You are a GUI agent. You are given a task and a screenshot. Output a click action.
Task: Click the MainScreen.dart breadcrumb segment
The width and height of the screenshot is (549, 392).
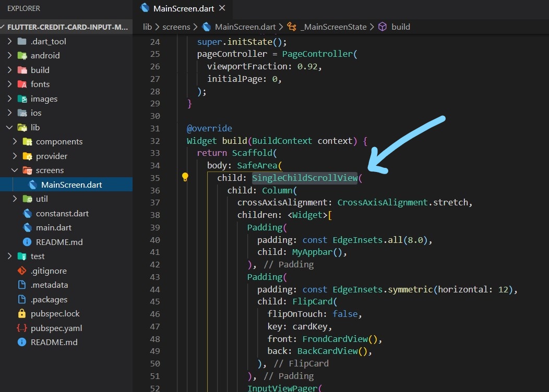coord(245,27)
